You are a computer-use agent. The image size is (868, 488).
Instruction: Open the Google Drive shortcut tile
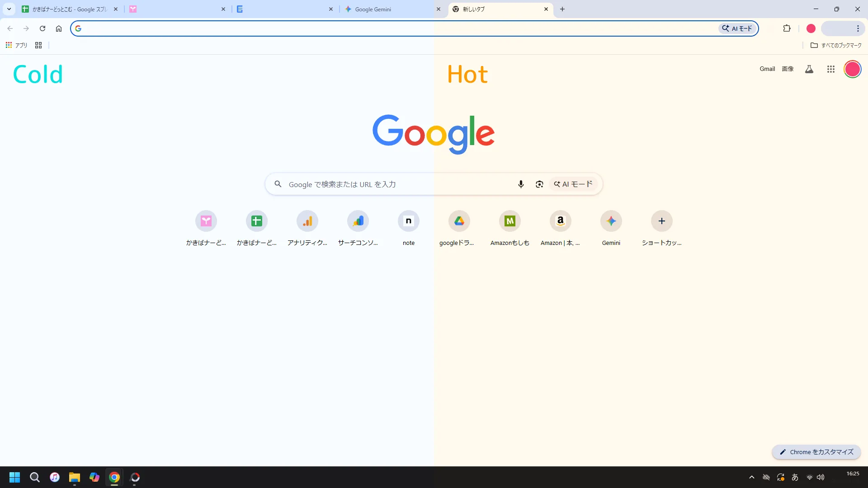(x=459, y=221)
